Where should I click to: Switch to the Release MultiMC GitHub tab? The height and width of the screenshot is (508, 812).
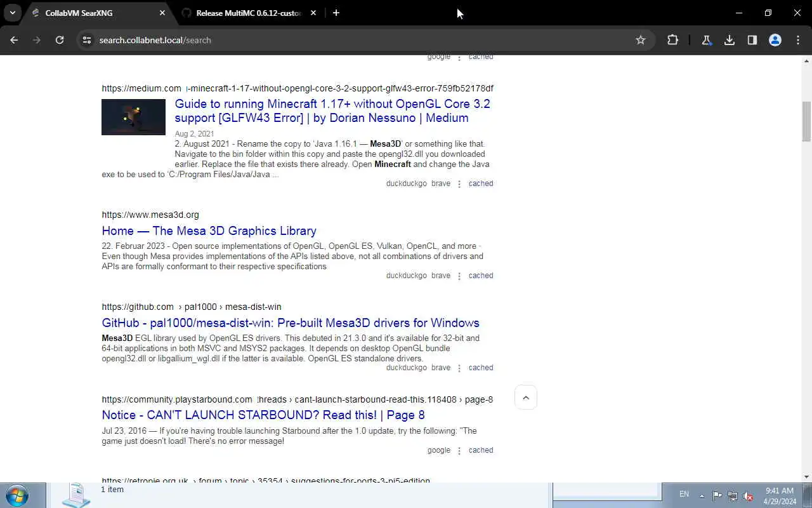pyautogui.click(x=248, y=13)
